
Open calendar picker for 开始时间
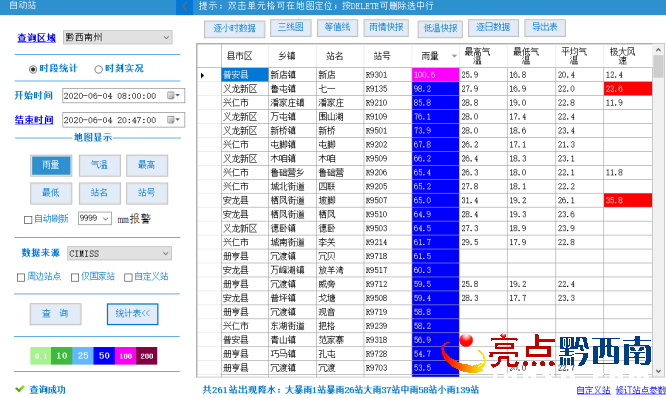click(174, 96)
